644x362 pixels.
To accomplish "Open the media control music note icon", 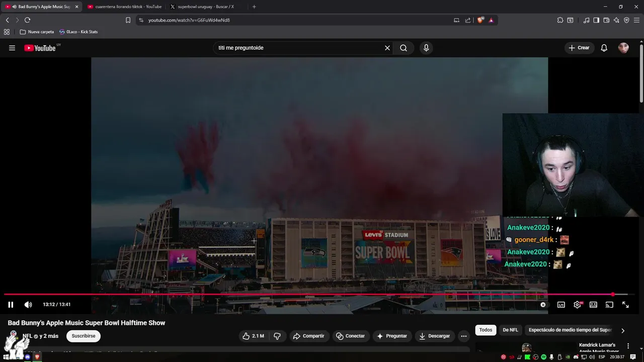I will tap(586, 20).
